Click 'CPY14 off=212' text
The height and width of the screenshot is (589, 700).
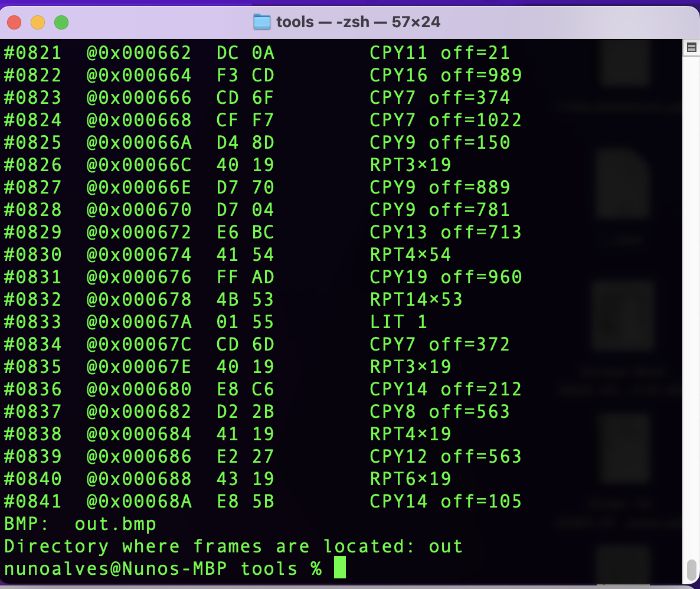(x=446, y=389)
